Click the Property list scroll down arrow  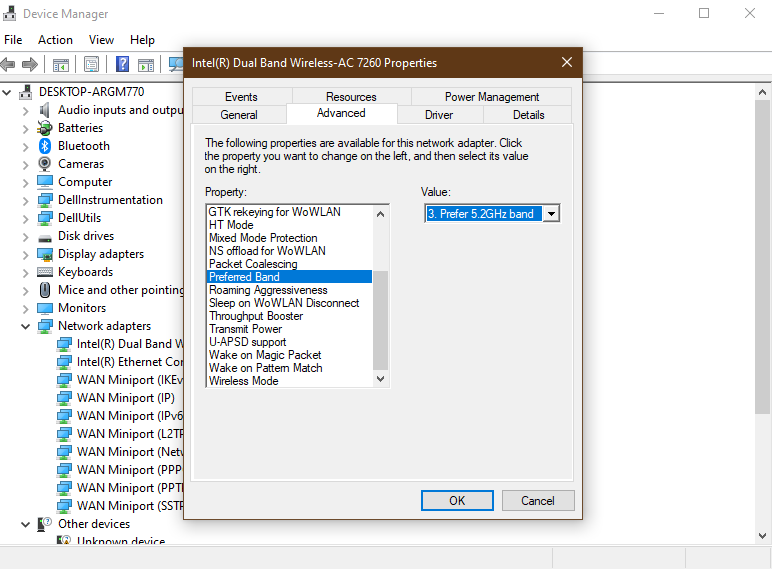[x=380, y=379]
